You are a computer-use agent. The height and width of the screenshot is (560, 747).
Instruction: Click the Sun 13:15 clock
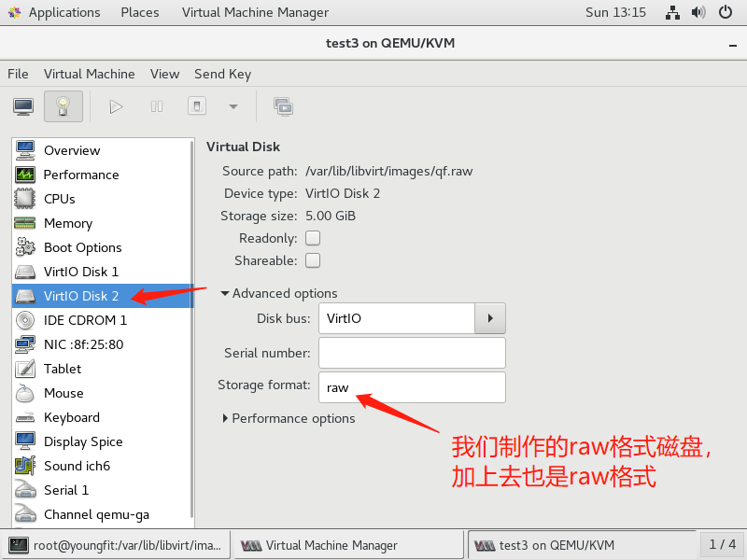(615, 12)
